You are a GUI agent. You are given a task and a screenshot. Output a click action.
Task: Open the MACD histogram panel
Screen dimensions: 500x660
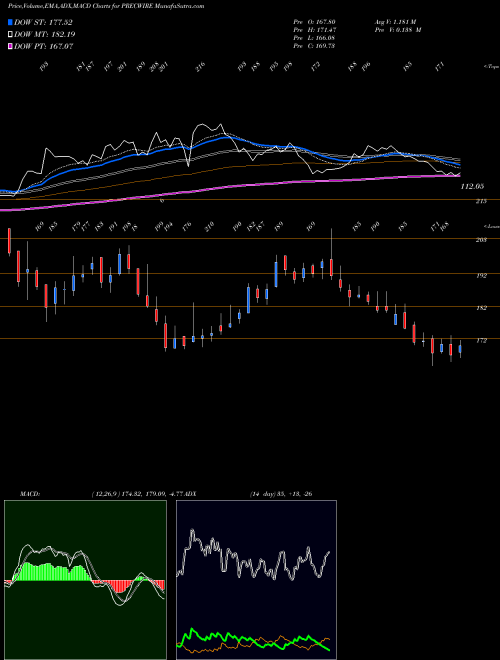point(85,580)
